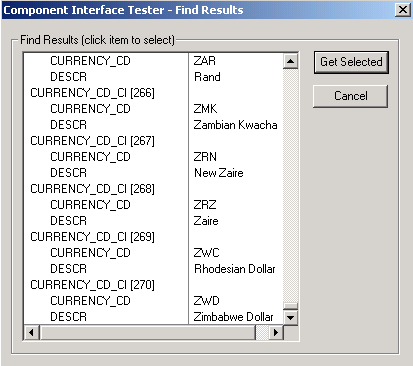Screen dimensions: 413x366
Task: Click the ZRN currency code value
Action: 205,157
